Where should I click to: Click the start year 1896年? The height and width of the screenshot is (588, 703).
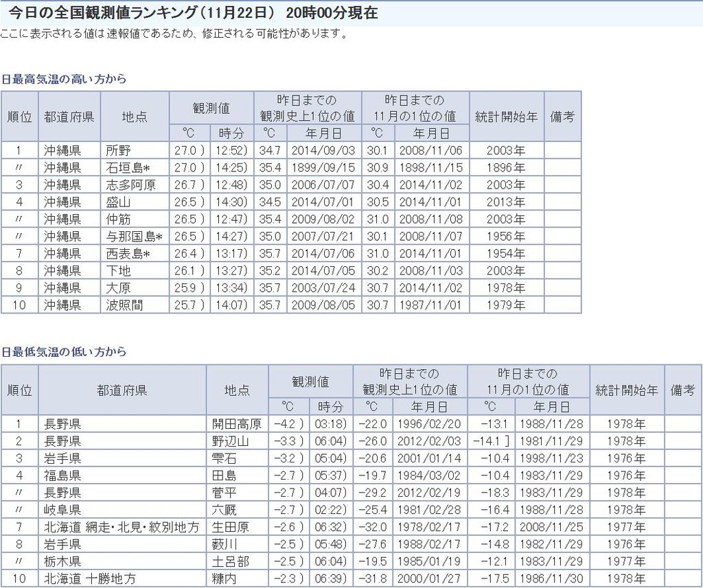(x=507, y=167)
